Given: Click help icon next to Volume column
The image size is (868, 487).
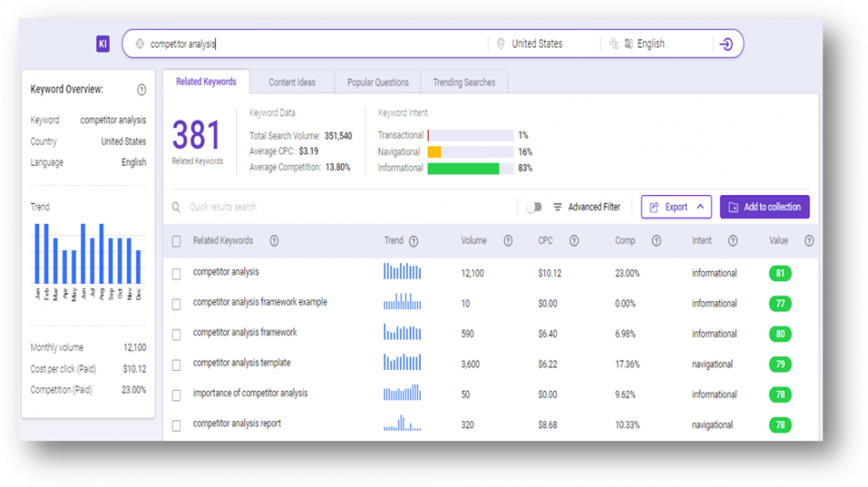Looking at the screenshot, I should [509, 241].
